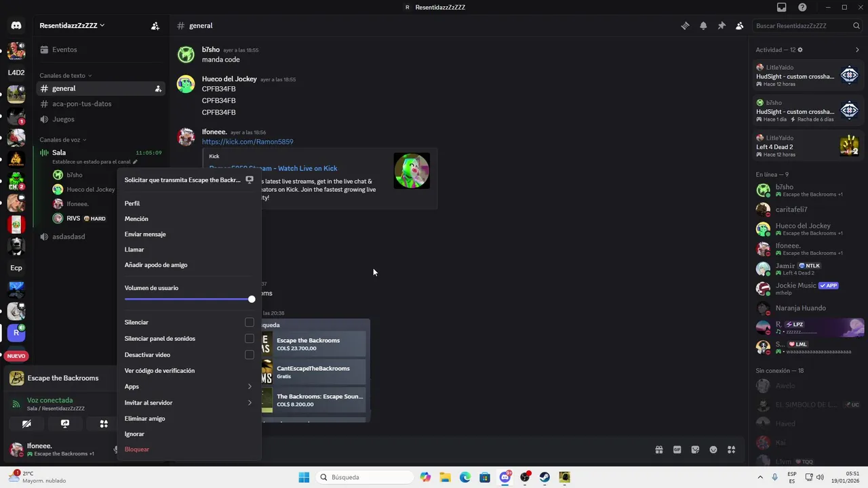Adjust the Volumen de usuario slider

tap(189, 299)
